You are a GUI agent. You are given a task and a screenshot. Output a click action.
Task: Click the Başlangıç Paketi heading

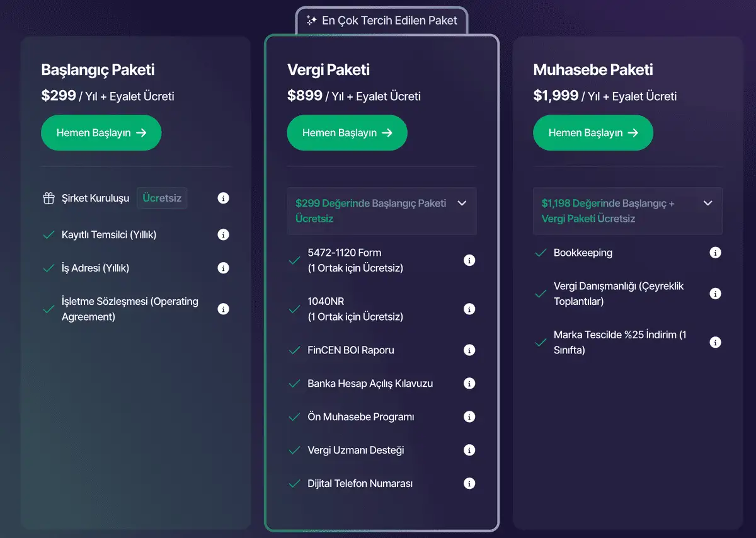(x=98, y=70)
